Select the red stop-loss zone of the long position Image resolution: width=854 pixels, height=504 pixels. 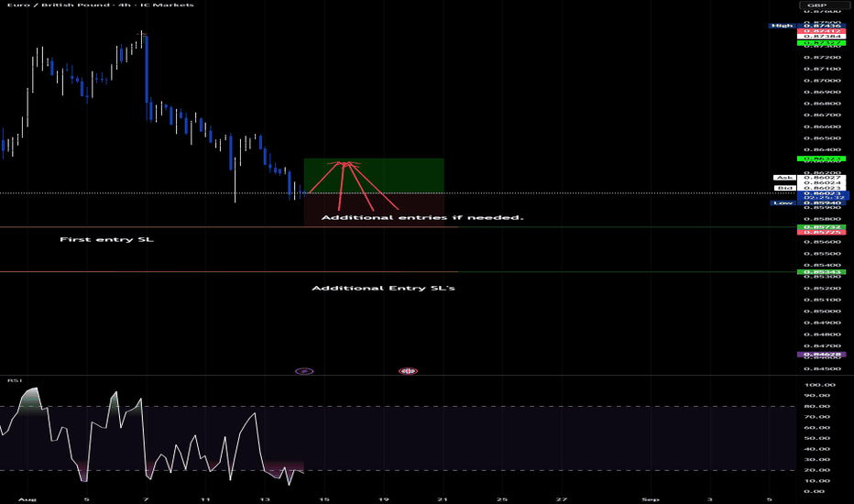(x=374, y=209)
